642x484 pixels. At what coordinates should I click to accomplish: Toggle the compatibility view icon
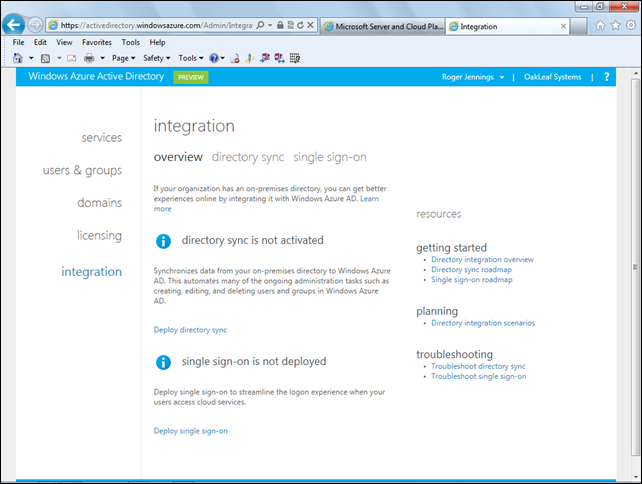tap(290, 25)
